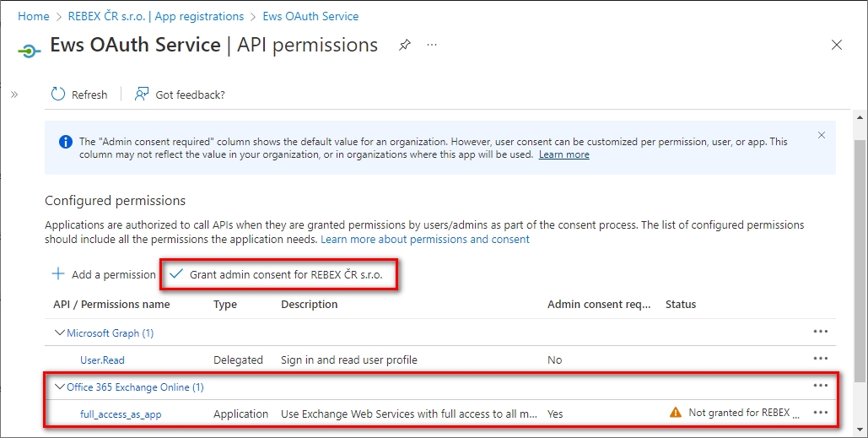Pin the Ews OAuth Service blade
868x438 pixels.
[405, 45]
